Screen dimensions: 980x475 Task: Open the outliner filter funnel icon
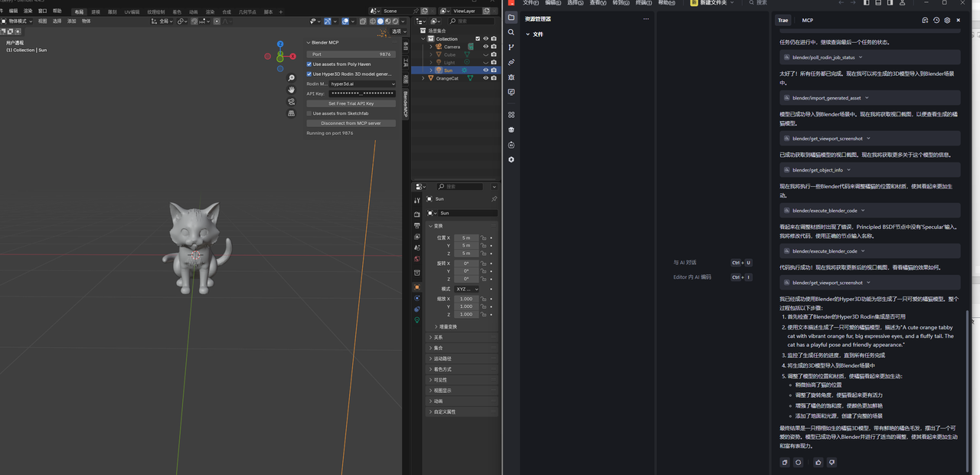click(435, 21)
